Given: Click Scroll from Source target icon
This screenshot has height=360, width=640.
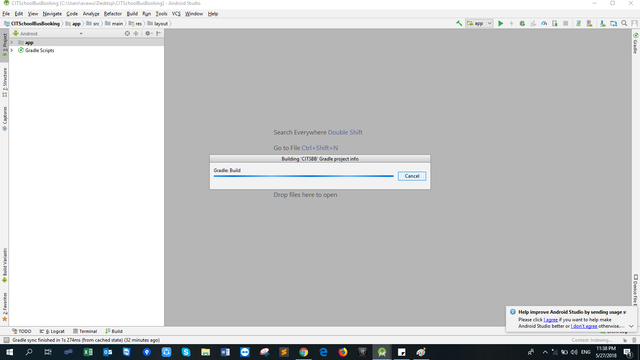Looking at the screenshot, I should 127,33.
